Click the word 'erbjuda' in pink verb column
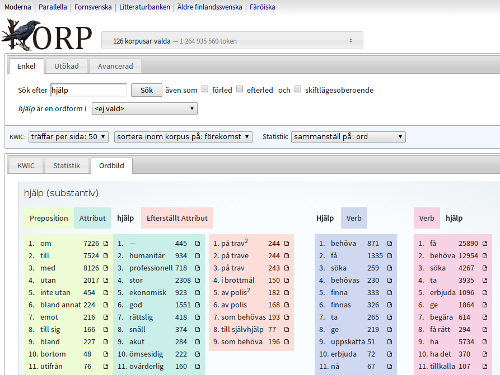Screen dimensions: 500x375 [443, 292]
